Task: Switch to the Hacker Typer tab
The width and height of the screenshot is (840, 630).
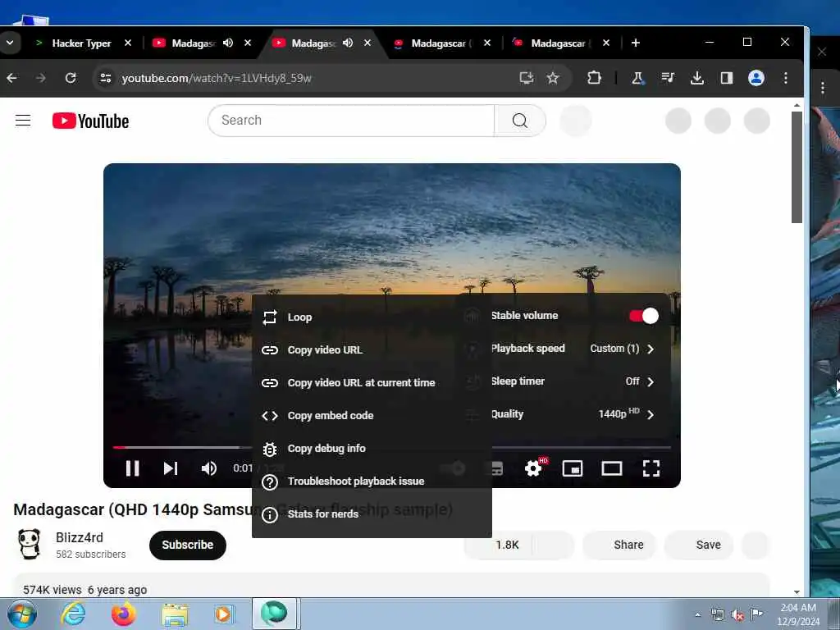Action: (80, 43)
